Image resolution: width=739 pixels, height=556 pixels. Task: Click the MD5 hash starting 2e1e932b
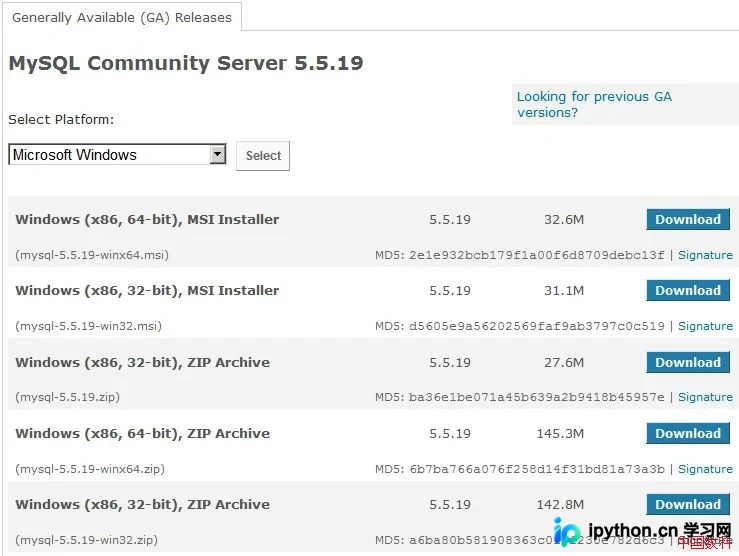click(x=536, y=255)
